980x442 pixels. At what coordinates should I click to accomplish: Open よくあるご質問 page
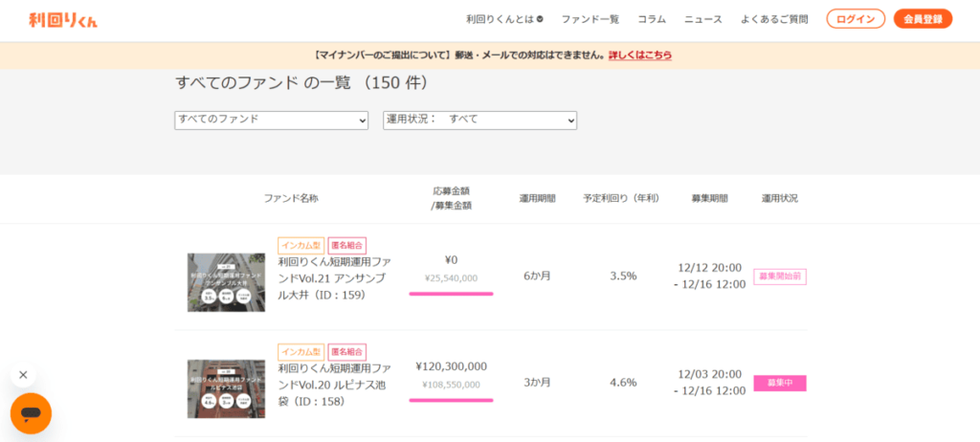tap(773, 19)
